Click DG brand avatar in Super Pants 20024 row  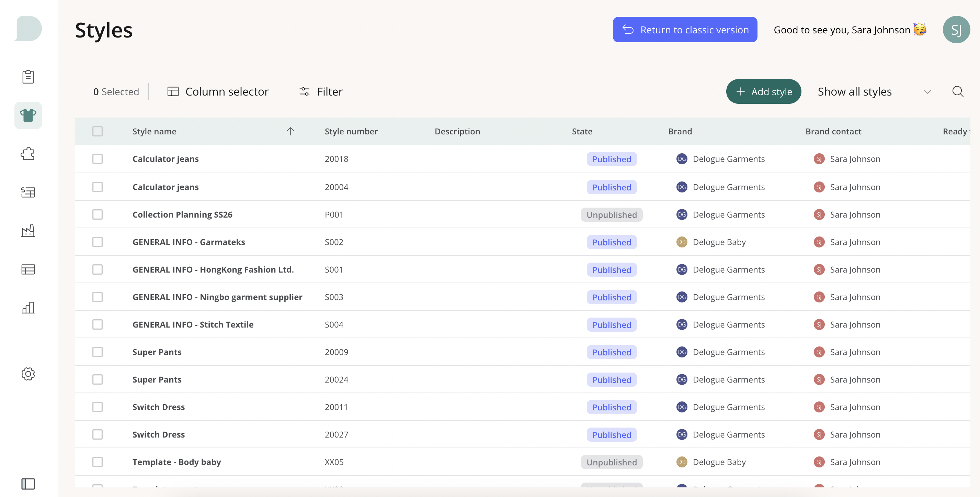pos(682,379)
